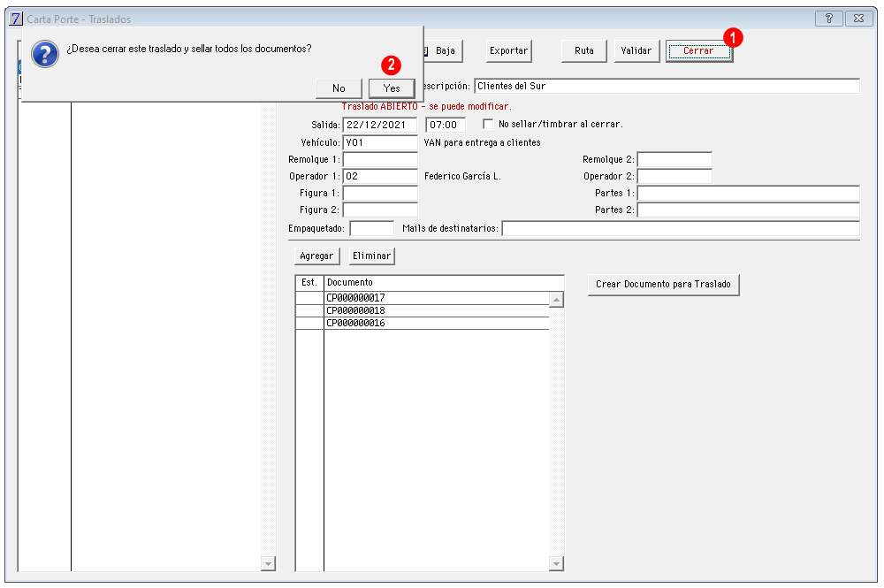Image resolution: width=884 pixels, height=588 pixels.
Task: Click left panel scroll down arrow
Action: tap(269, 563)
